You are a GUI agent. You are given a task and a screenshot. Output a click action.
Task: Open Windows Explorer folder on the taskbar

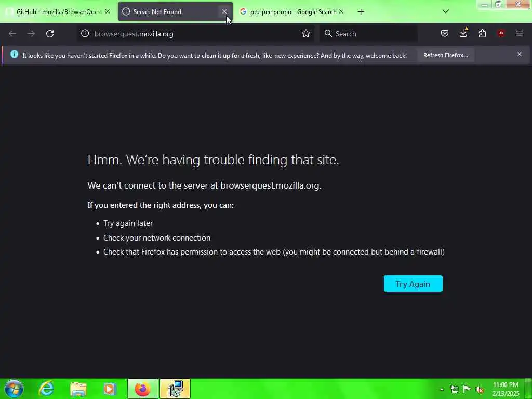[x=78, y=389]
